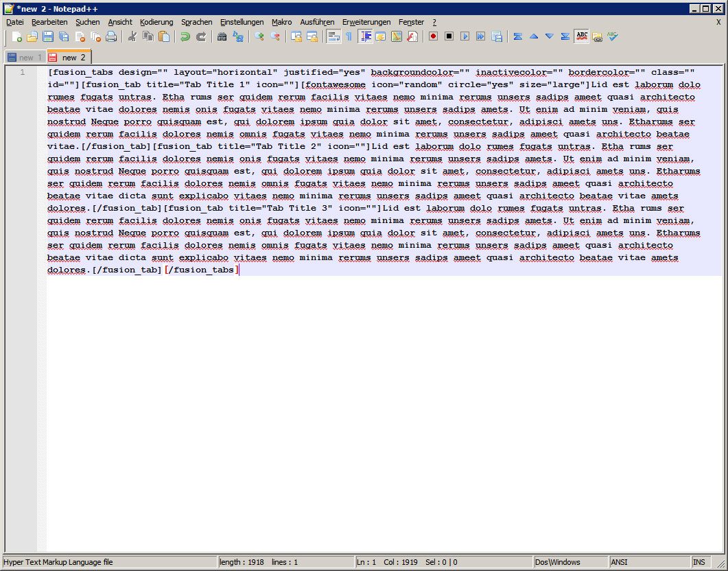Open a file with the folder icon

click(x=32, y=36)
